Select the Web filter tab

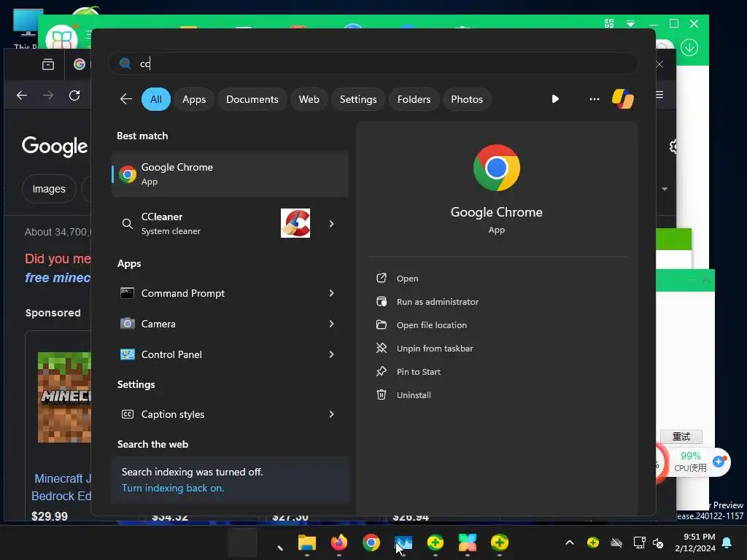(x=309, y=99)
